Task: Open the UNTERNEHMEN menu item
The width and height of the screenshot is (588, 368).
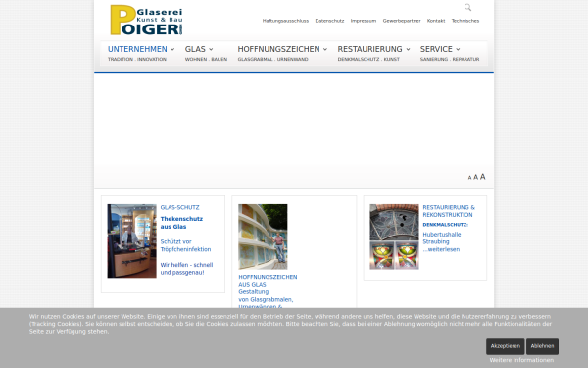Action: tap(137, 49)
